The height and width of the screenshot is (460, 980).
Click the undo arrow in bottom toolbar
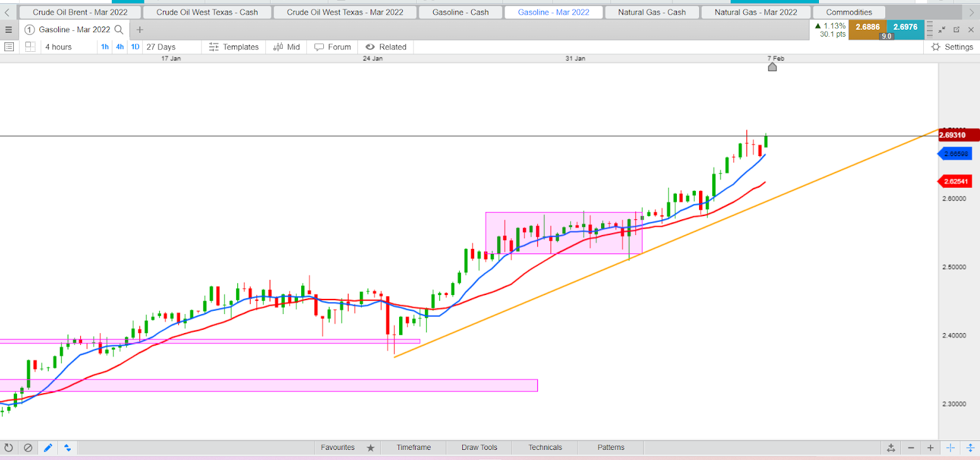[8, 448]
